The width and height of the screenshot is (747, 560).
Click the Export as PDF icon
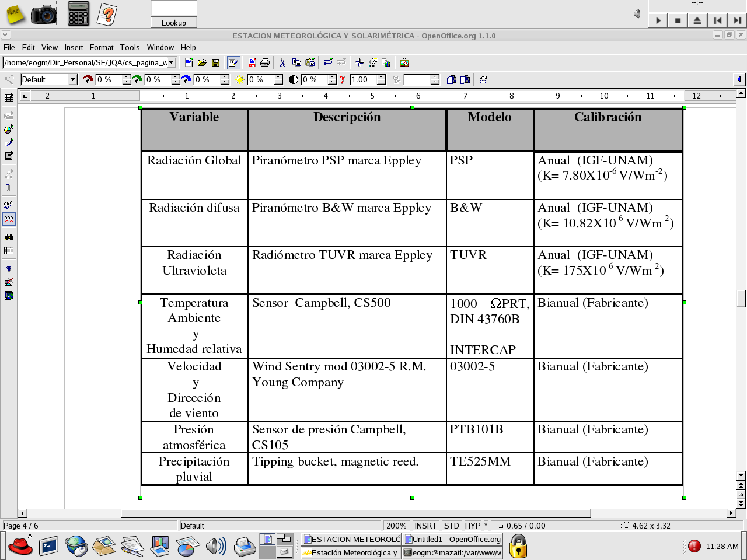click(x=252, y=62)
